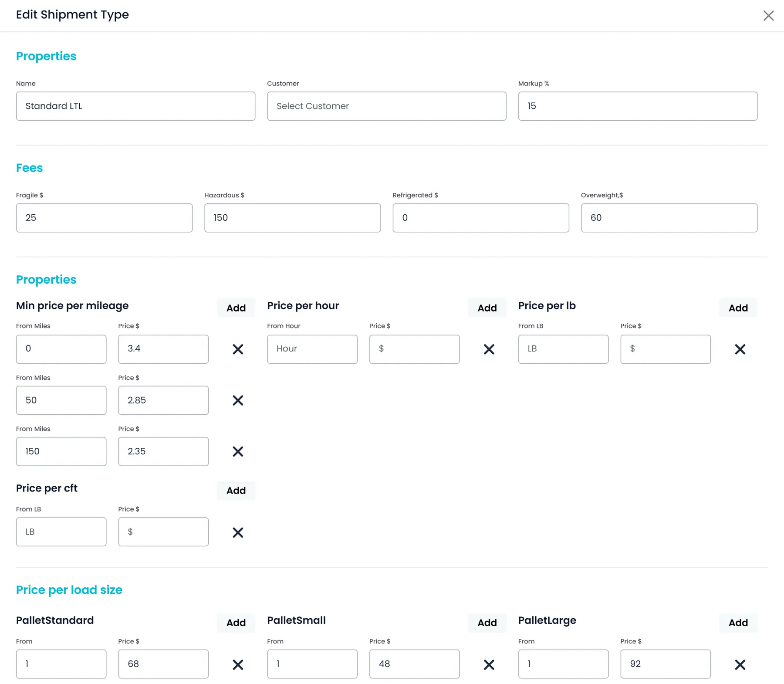Click the mileage price field 2.85
This screenshot has width=784, height=684.
(163, 400)
